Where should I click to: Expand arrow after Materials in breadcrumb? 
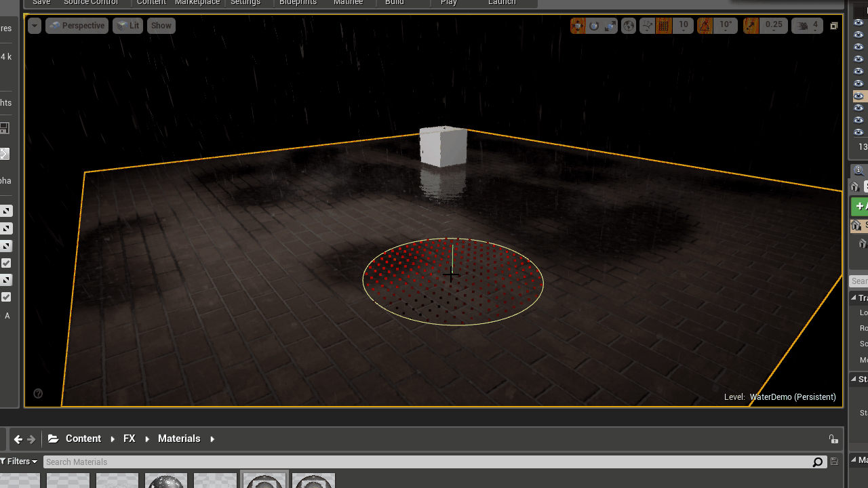tap(212, 439)
